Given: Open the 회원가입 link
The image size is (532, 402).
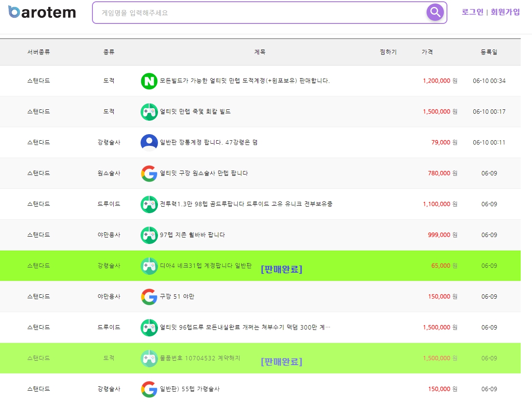Looking at the screenshot, I should pos(505,12).
